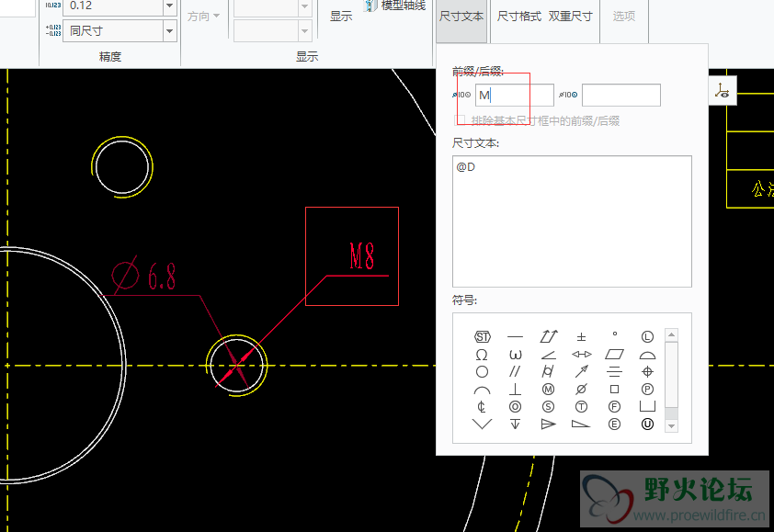Insert the straightness line symbol

[x=515, y=337]
